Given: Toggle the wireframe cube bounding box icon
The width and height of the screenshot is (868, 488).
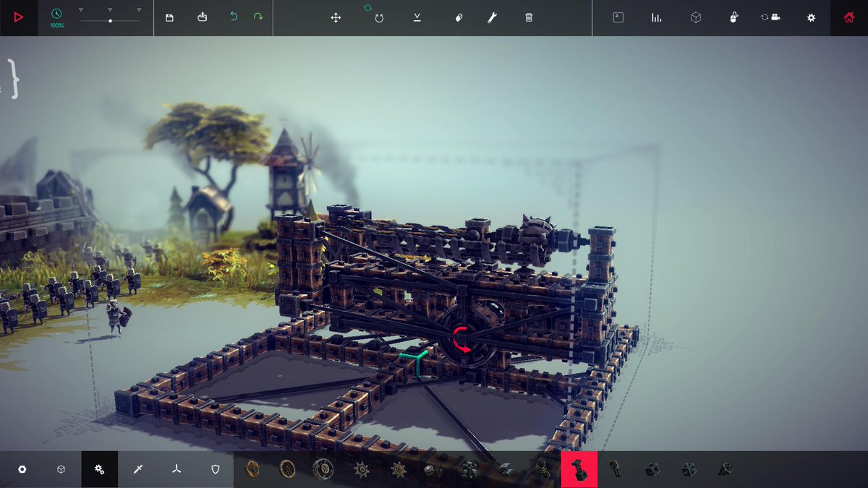Looking at the screenshot, I should (x=696, y=17).
